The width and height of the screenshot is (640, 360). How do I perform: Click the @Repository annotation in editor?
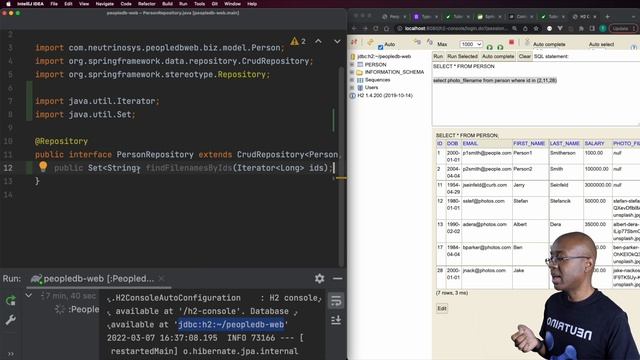coord(61,141)
